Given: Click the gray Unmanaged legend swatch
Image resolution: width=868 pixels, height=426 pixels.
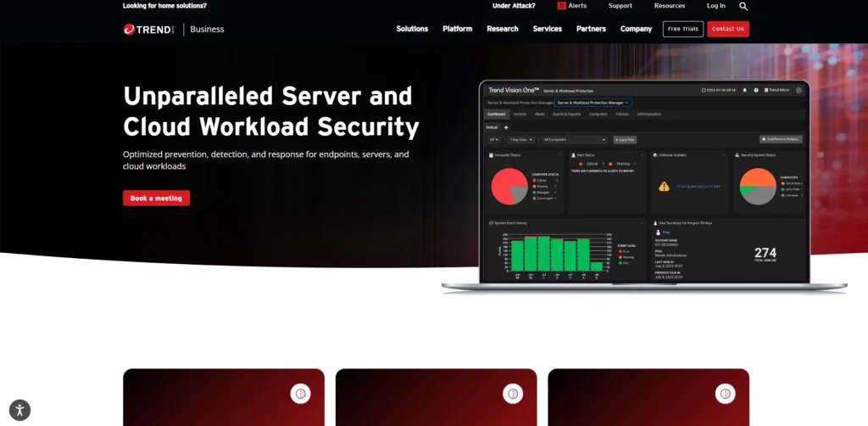Looking at the screenshot, I should (x=534, y=199).
